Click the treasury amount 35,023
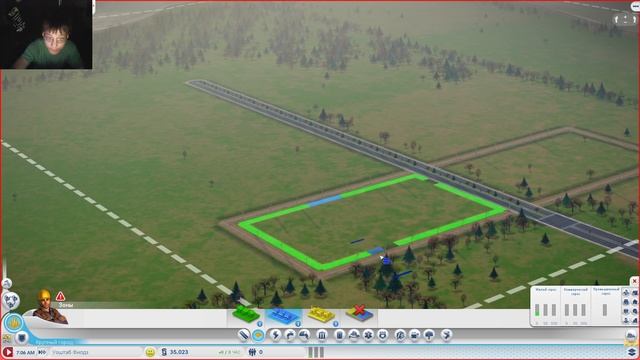This screenshot has height=360, width=640. tap(179, 352)
